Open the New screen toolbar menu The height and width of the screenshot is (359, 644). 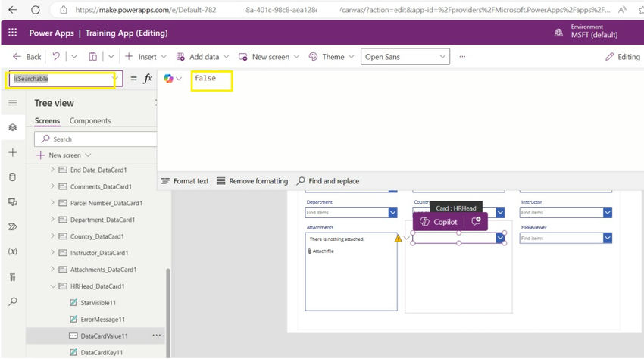point(269,57)
